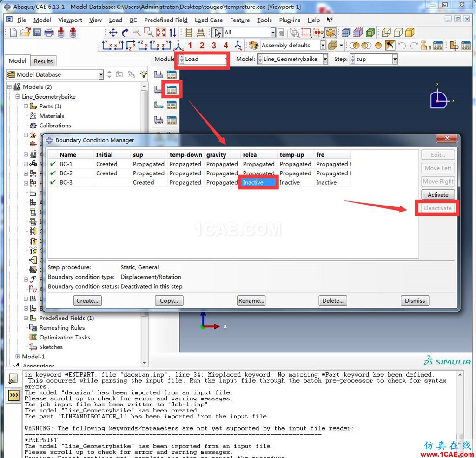Viewport: 476px width, 458px height.
Task: Select the Box Zoom tool
Action: point(148,32)
